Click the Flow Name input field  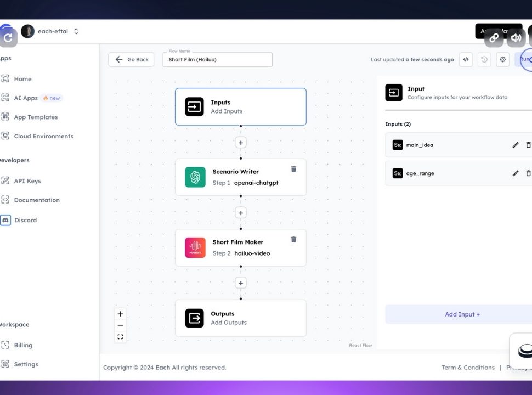pyautogui.click(x=218, y=59)
